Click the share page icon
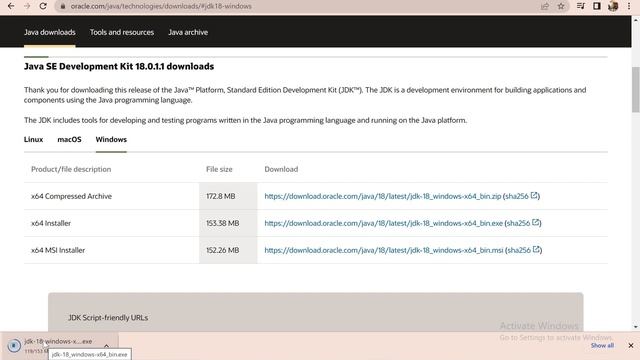The width and height of the screenshot is (640, 360). point(545,6)
